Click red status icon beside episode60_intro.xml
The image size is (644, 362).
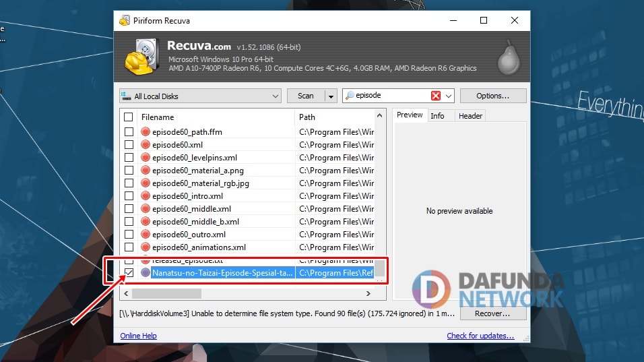coord(146,196)
